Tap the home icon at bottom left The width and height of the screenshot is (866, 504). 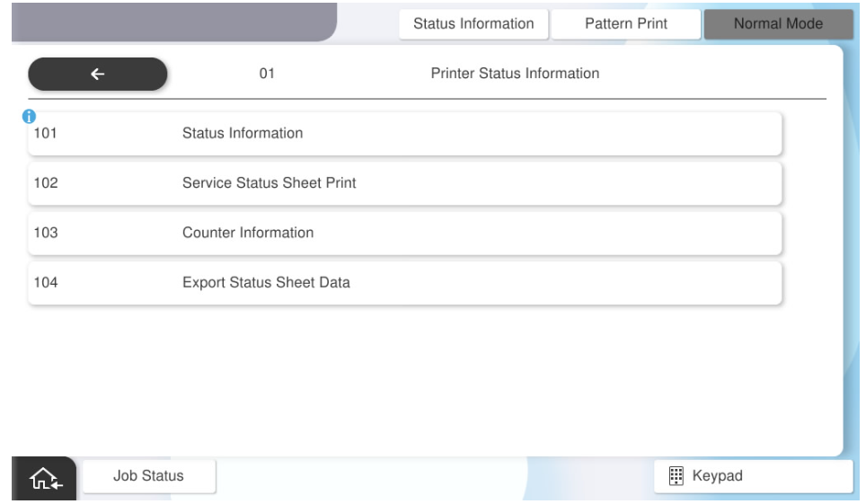pyautogui.click(x=41, y=477)
